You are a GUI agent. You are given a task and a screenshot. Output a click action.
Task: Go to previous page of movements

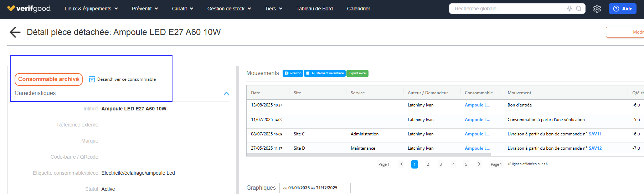[x=401, y=164]
